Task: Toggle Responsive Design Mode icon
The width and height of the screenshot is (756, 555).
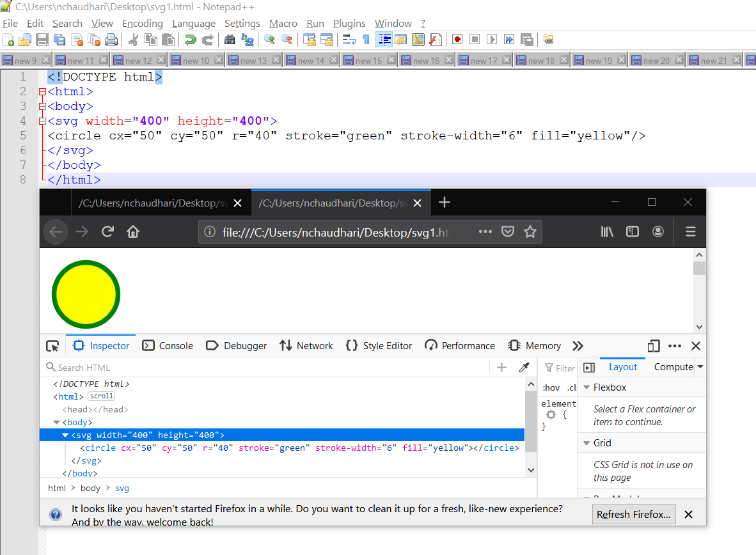Action: coord(653,346)
